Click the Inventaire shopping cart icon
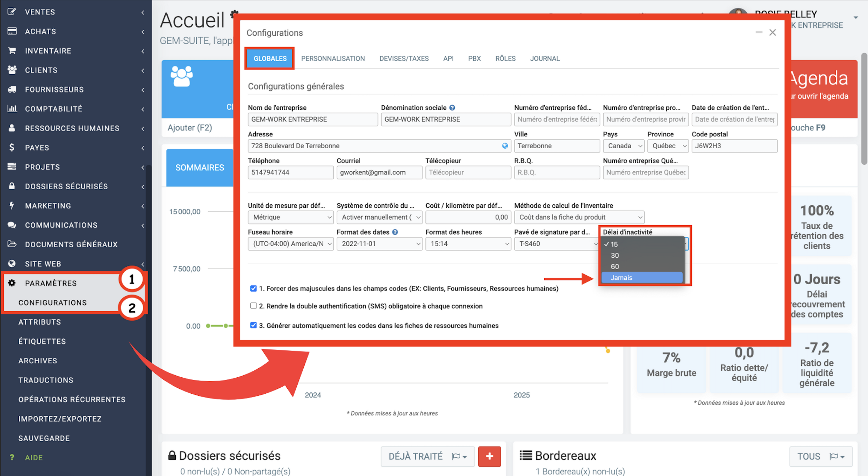Viewport: 868px width, 476px height. pos(12,50)
